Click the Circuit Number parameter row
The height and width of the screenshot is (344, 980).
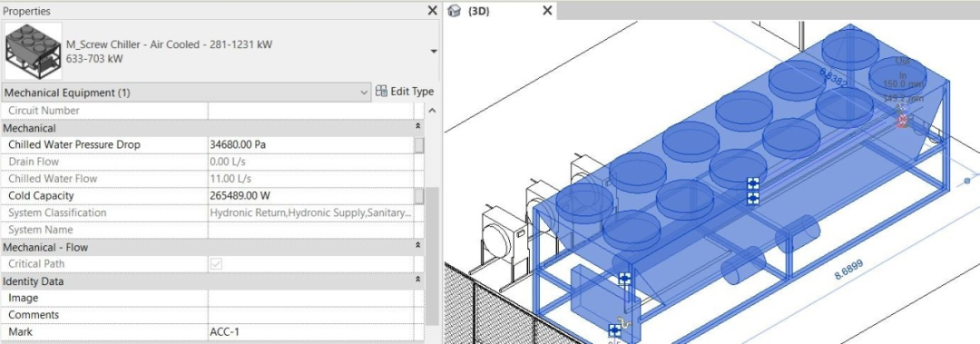212,111
